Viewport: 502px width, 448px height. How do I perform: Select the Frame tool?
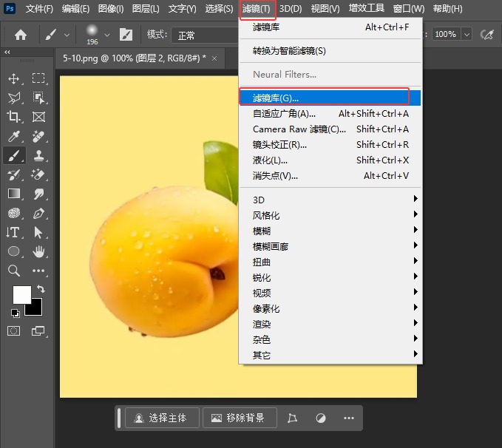38,117
